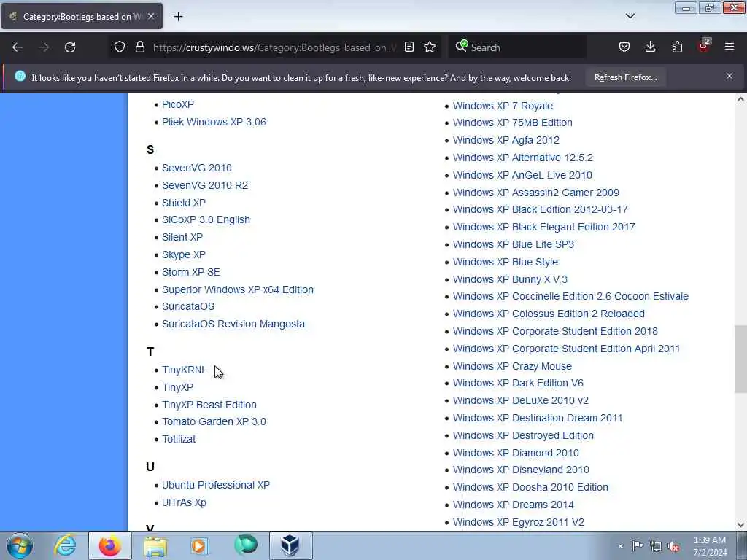Viewport: 747px width, 560px height.
Task: Open the TinyKRNL link
Action: (185, 370)
